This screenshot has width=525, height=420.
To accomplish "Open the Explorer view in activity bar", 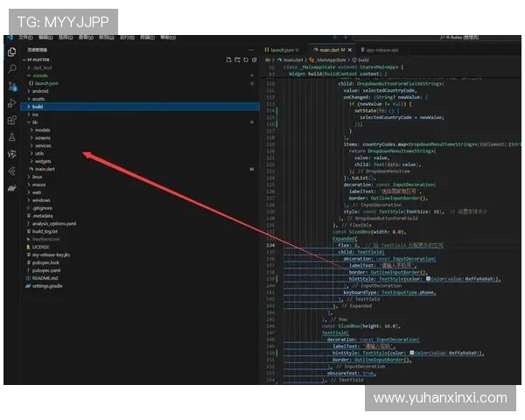I will pos(11,51).
